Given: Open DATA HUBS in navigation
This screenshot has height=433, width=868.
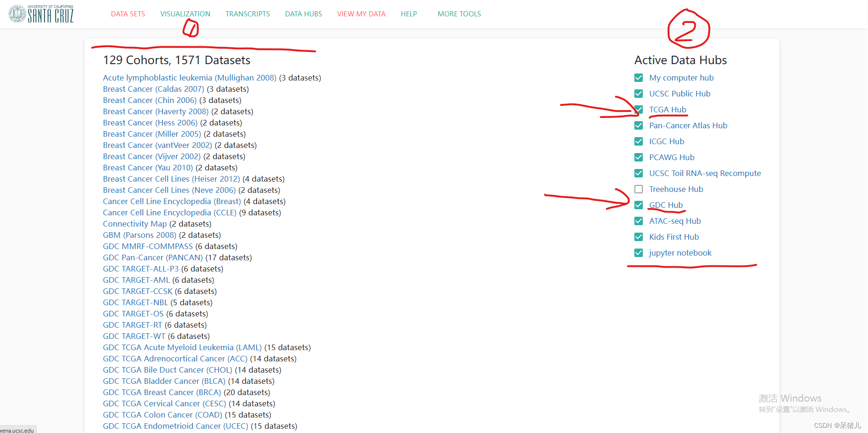Looking at the screenshot, I should 303,14.
